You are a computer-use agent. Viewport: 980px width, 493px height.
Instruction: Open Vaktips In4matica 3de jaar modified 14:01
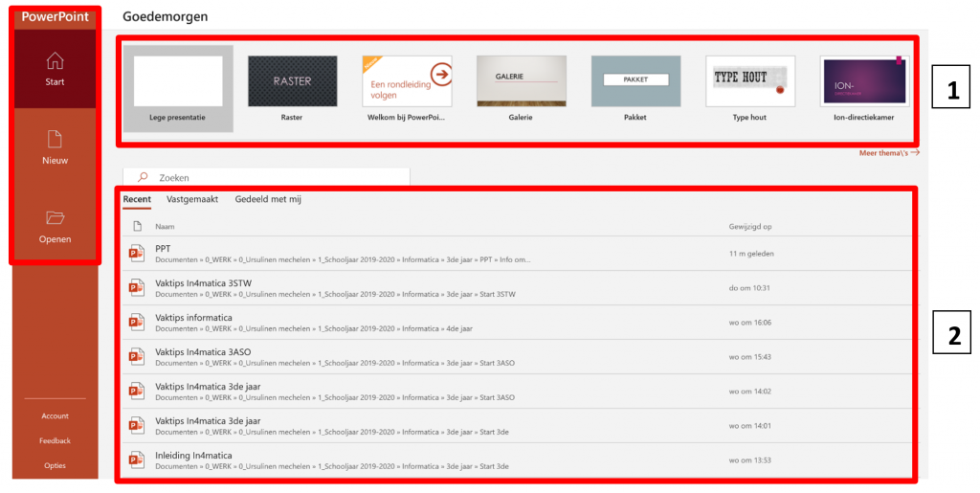(520, 426)
